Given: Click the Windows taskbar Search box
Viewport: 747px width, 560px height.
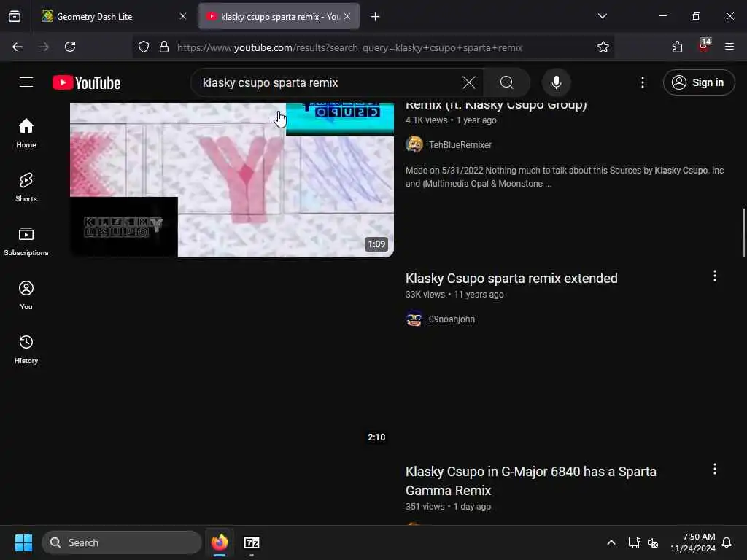Looking at the screenshot, I should coord(122,542).
